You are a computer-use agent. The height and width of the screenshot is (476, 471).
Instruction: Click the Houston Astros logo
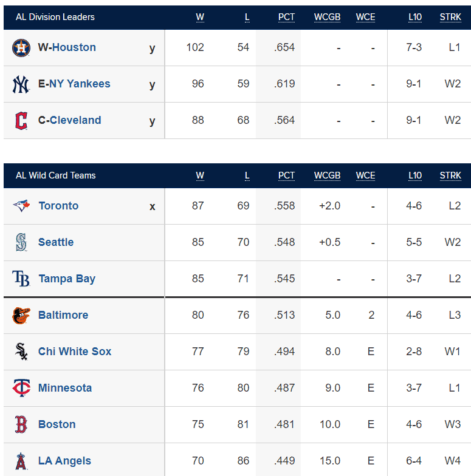tap(21, 47)
